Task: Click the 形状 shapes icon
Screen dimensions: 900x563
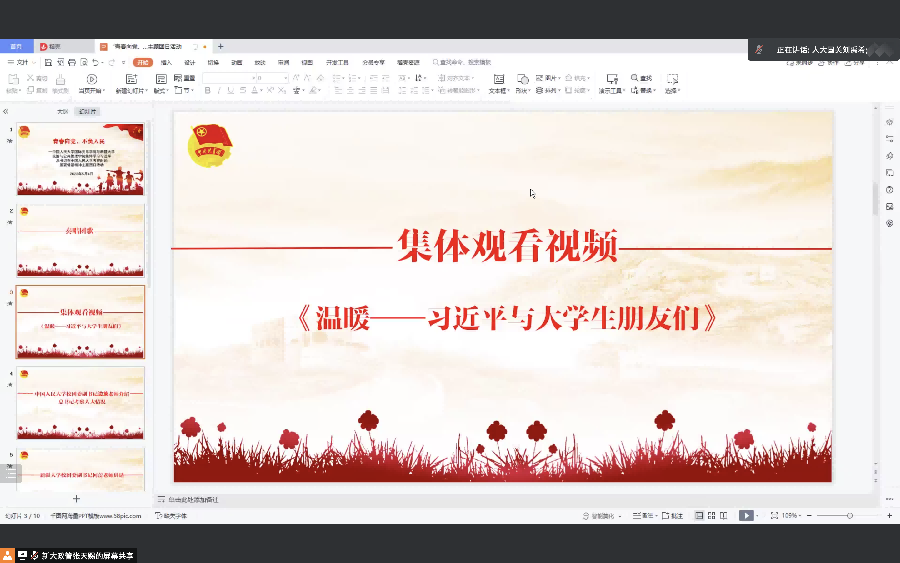Action: 522,78
